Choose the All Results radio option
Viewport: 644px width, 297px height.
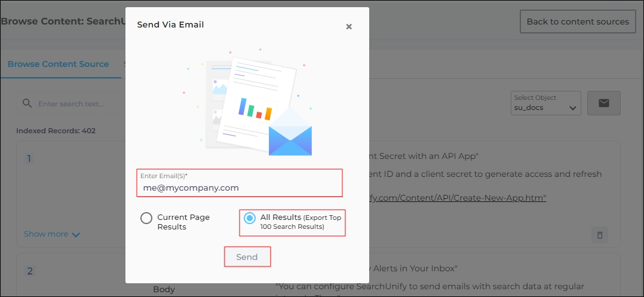point(250,218)
